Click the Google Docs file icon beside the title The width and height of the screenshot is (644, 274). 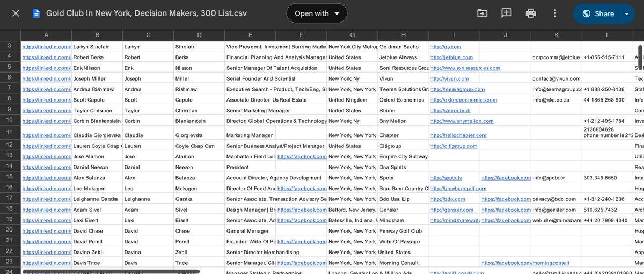[x=36, y=13]
